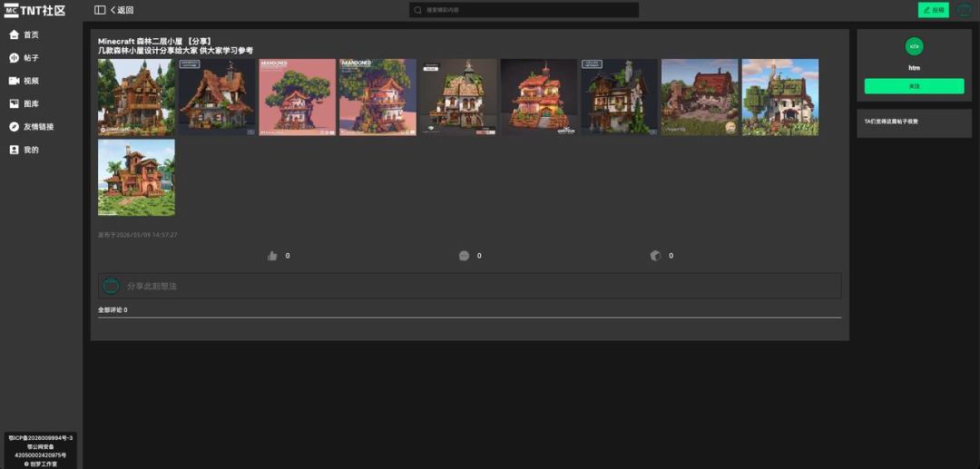Viewport: 980px width, 469px height.
Task: Click the comment bubble icon under the post
Action: coord(464,256)
